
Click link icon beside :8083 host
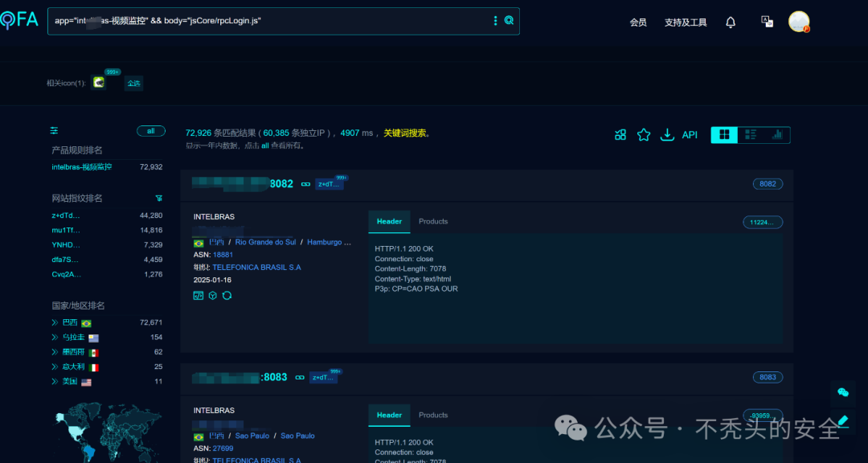click(x=300, y=378)
